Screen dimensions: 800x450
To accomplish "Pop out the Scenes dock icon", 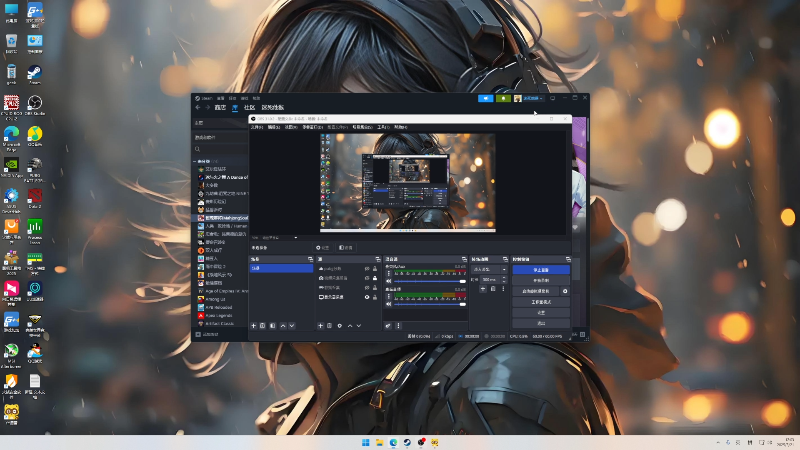I will point(310,259).
